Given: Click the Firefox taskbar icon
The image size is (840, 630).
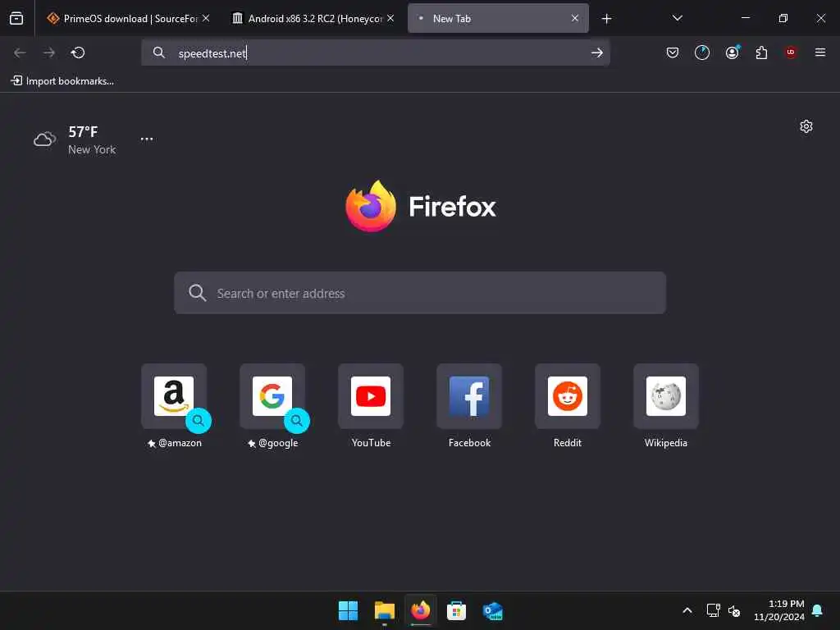Looking at the screenshot, I should (421, 610).
